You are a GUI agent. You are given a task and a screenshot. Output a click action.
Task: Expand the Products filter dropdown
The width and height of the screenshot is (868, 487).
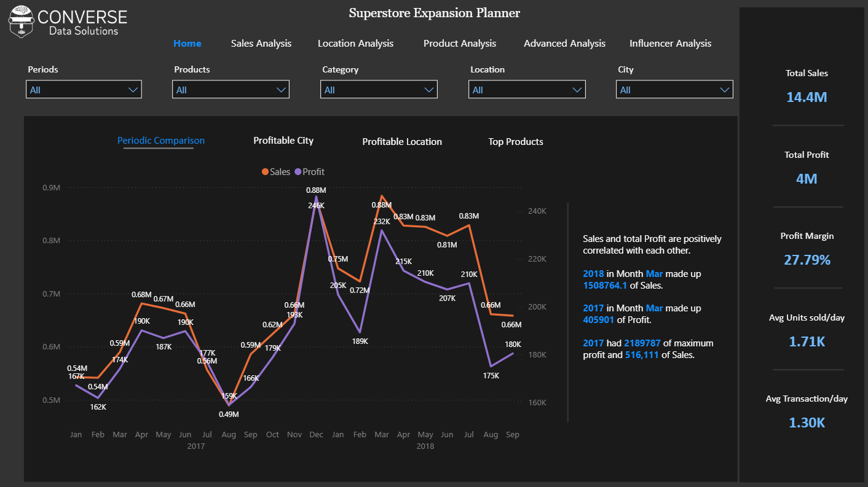[x=231, y=90]
